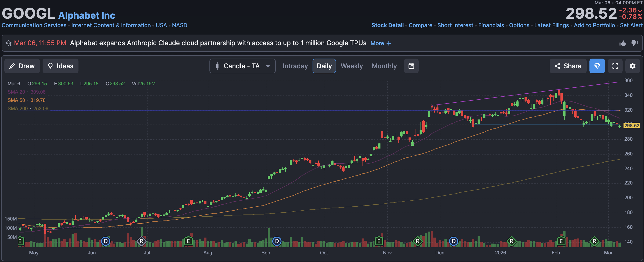Click the blue diamond premium icon
Viewport: 644px width, 262px height.
597,66
